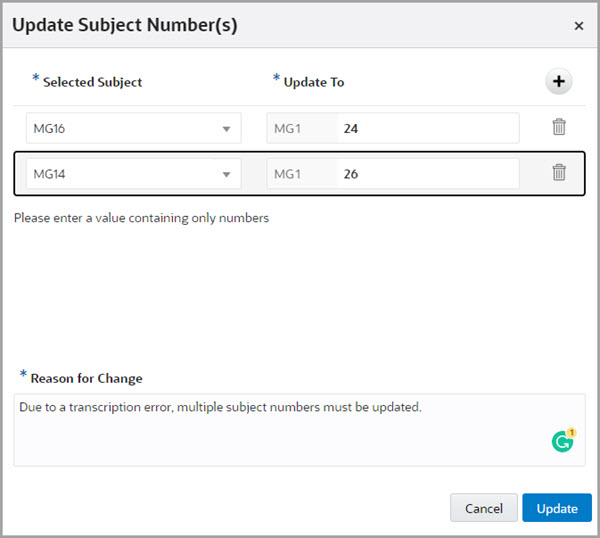Delete the MG16 row with its trash icon
The image size is (600, 538).
[x=559, y=127]
